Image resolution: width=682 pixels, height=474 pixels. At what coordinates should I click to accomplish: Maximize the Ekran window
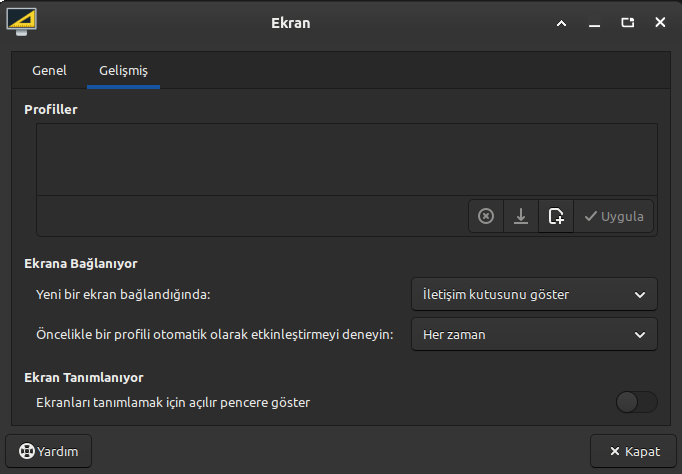click(627, 22)
